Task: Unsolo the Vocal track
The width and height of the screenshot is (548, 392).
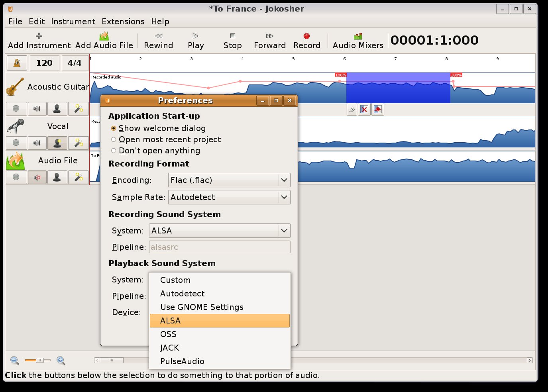Action: (57, 143)
